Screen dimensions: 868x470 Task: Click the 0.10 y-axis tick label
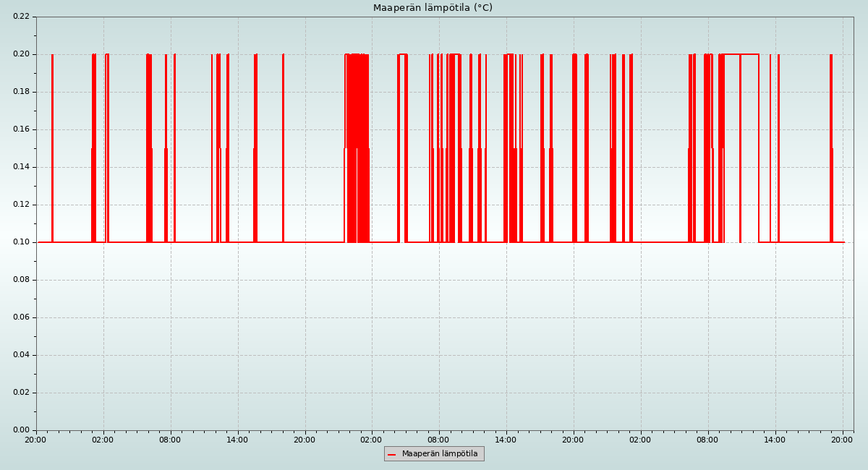[x=21, y=242]
